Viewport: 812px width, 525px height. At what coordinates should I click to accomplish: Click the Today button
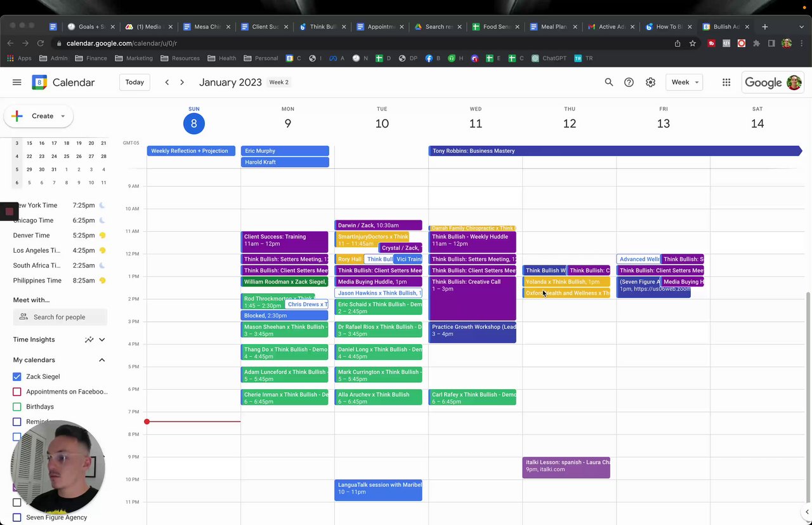coord(134,83)
